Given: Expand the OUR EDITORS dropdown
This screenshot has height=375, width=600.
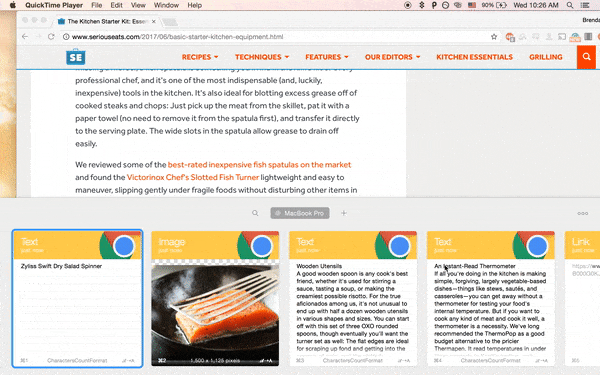Looking at the screenshot, I should (392, 57).
